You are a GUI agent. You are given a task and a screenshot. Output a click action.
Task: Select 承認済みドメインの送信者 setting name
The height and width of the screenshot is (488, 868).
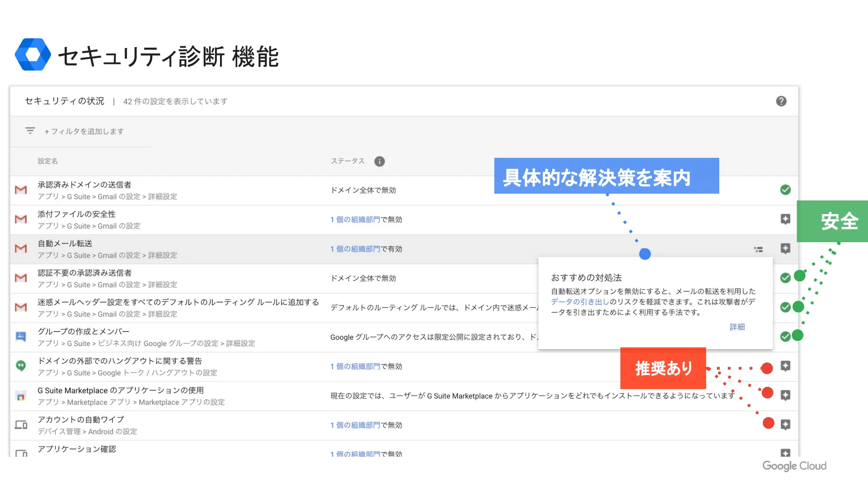[x=84, y=185]
